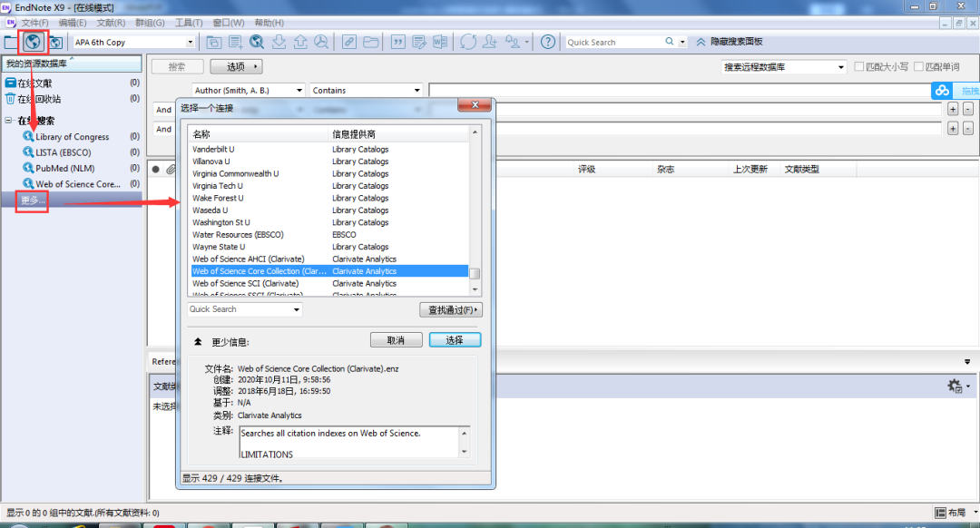Open the 文件(F) menu
Screen dimensions: 980x528
pyautogui.click(x=35, y=23)
